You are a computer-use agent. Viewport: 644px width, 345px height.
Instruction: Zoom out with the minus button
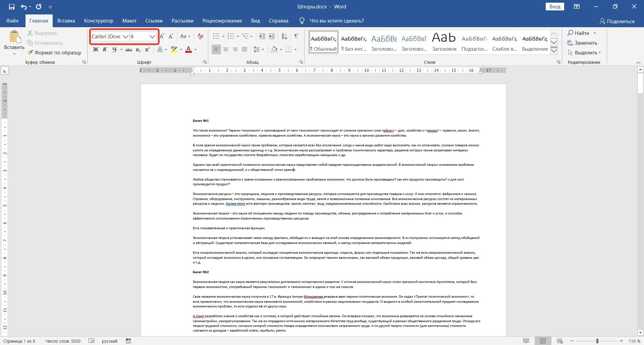coord(572,341)
